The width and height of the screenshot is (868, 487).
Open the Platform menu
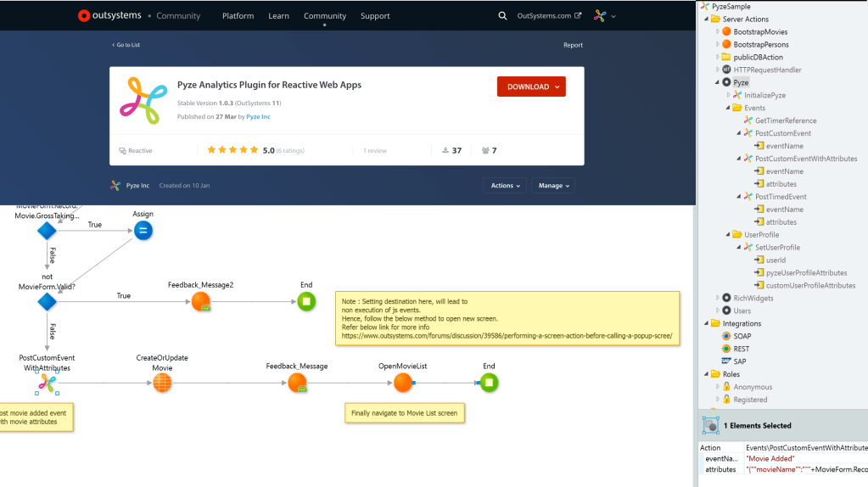pyautogui.click(x=238, y=15)
